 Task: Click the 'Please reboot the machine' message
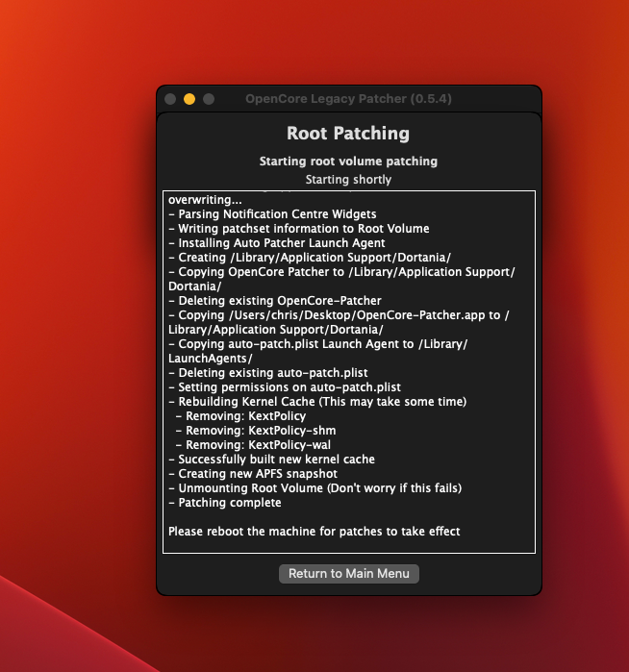(x=314, y=532)
